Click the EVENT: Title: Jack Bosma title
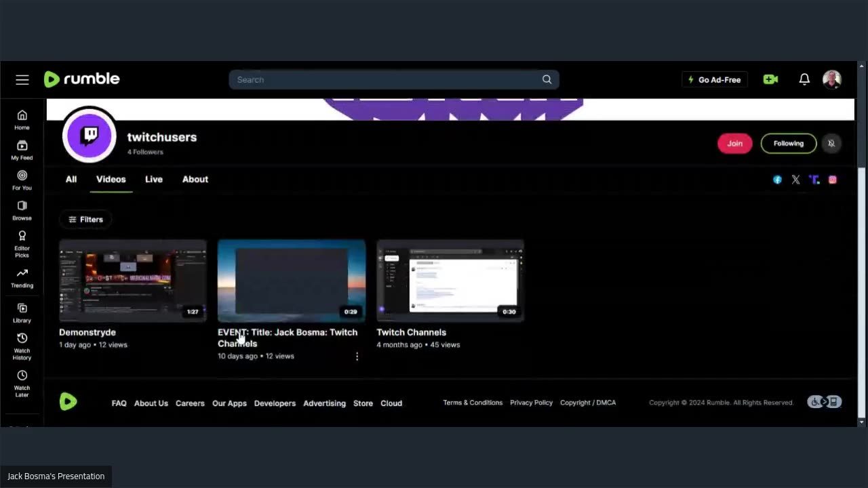 point(288,338)
